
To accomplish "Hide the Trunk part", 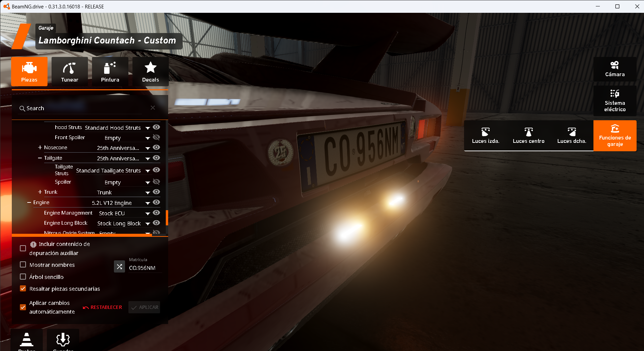I will tap(156, 192).
